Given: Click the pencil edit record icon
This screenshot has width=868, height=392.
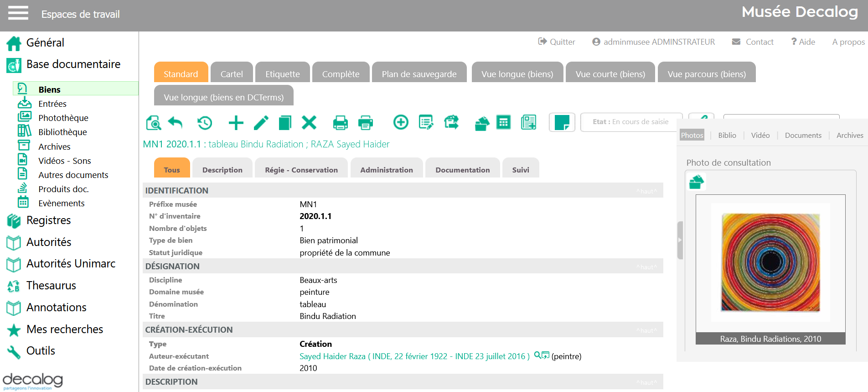Looking at the screenshot, I should pos(261,123).
